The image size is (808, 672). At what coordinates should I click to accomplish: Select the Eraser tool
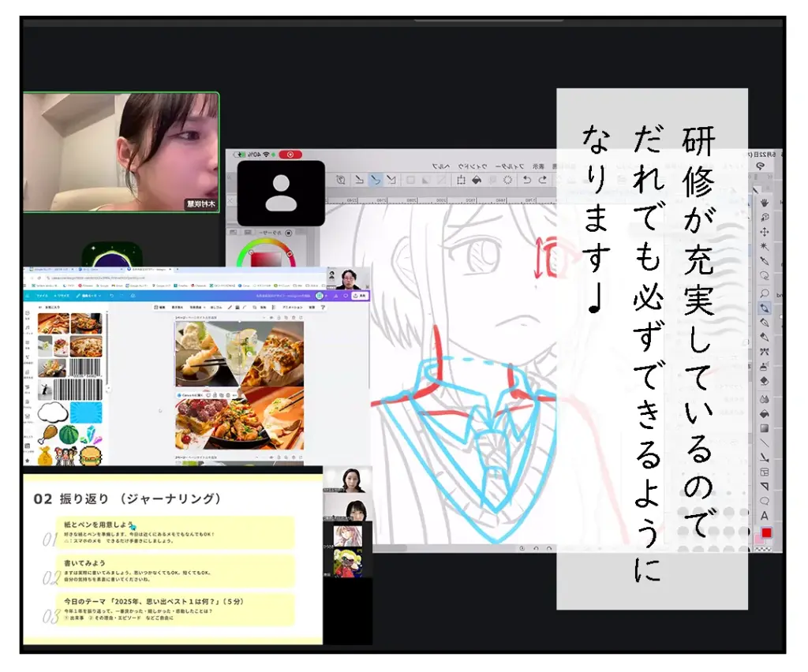click(765, 381)
